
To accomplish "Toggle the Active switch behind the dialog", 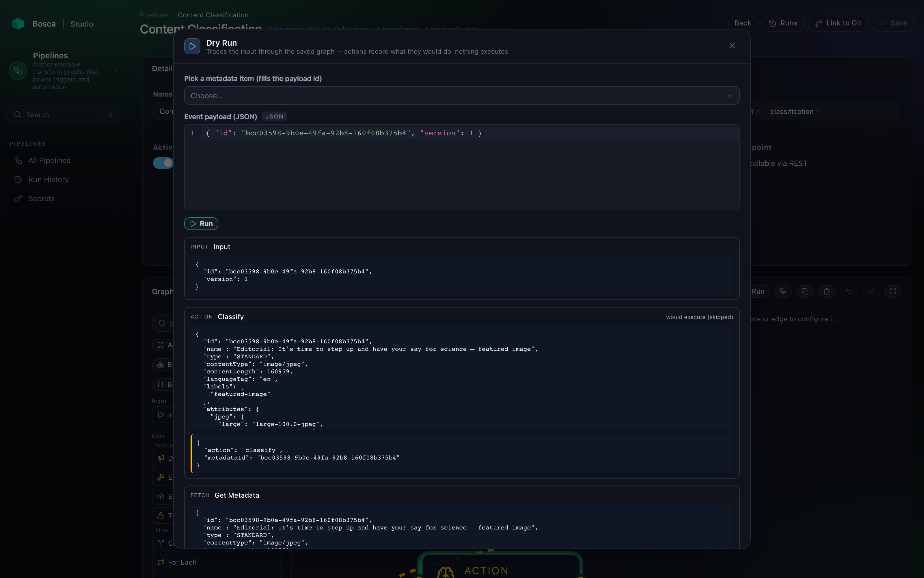I will tap(163, 163).
